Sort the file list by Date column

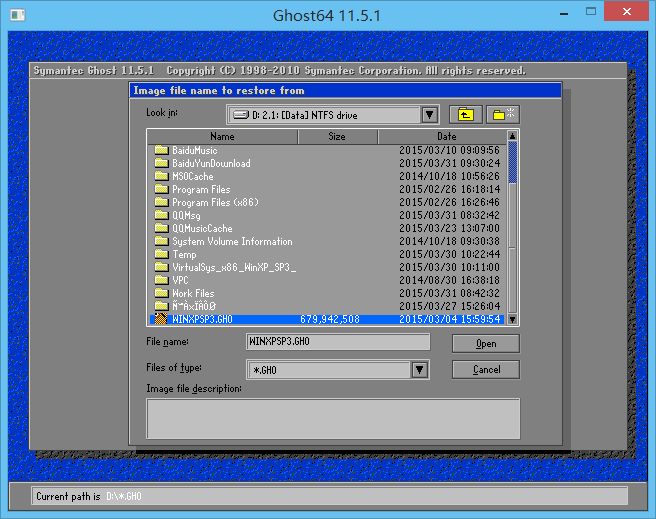click(x=446, y=136)
